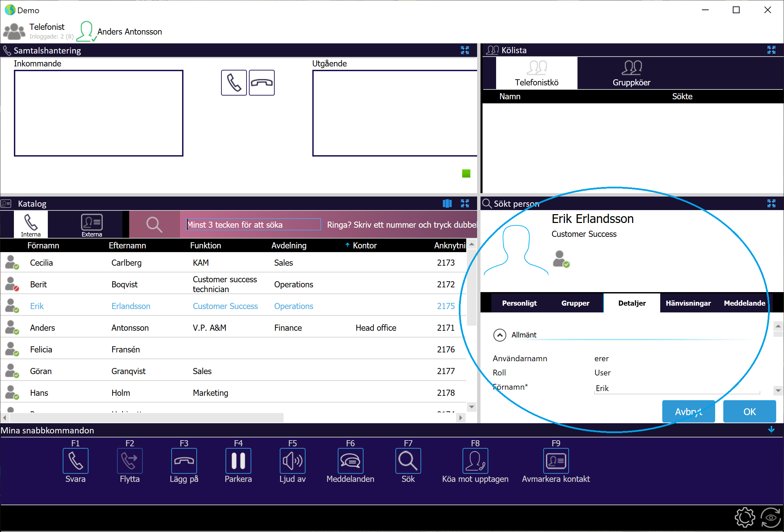784x532 pixels.
Task: Maximize the Katalog panel
Action: (x=465, y=203)
